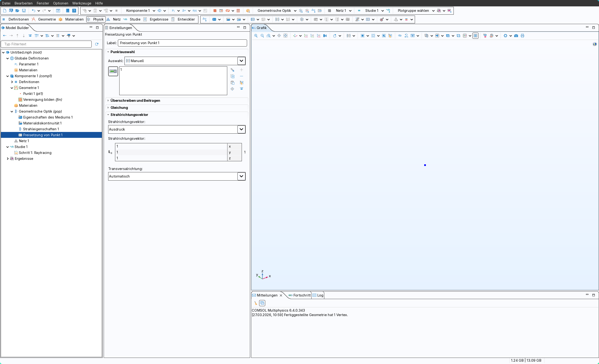The width and height of the screenshot is (599, 364).
Task: Switch to the Fortschritt tab
Action: 301,295
